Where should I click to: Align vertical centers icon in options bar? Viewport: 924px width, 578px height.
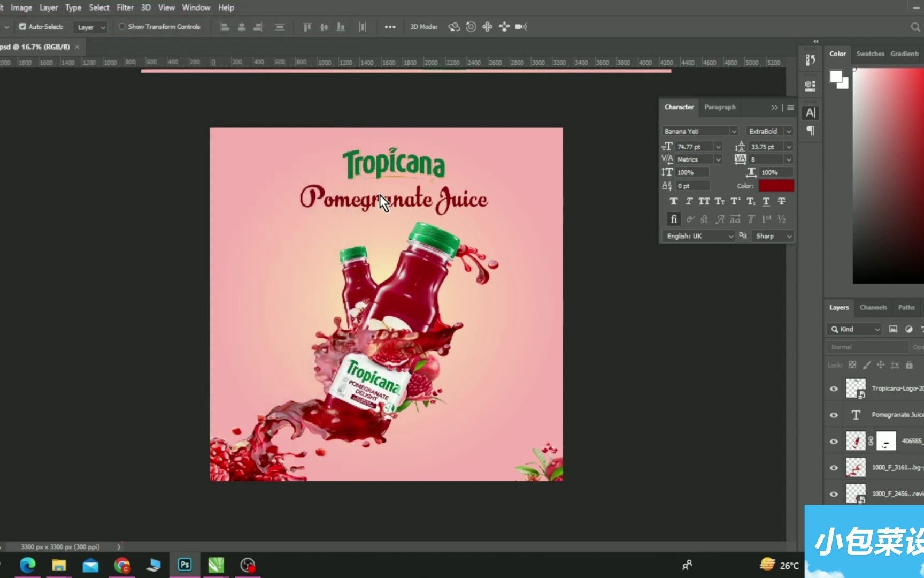coord(324,27)
